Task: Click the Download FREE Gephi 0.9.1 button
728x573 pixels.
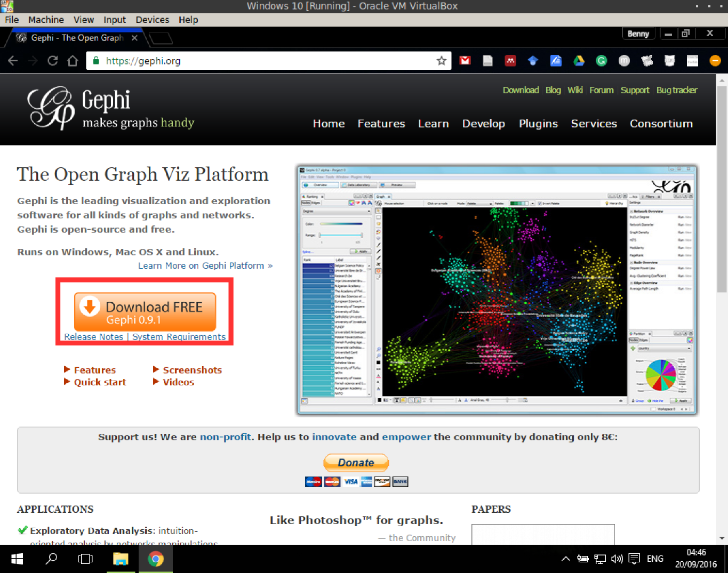Action: (x=145, y=311)
